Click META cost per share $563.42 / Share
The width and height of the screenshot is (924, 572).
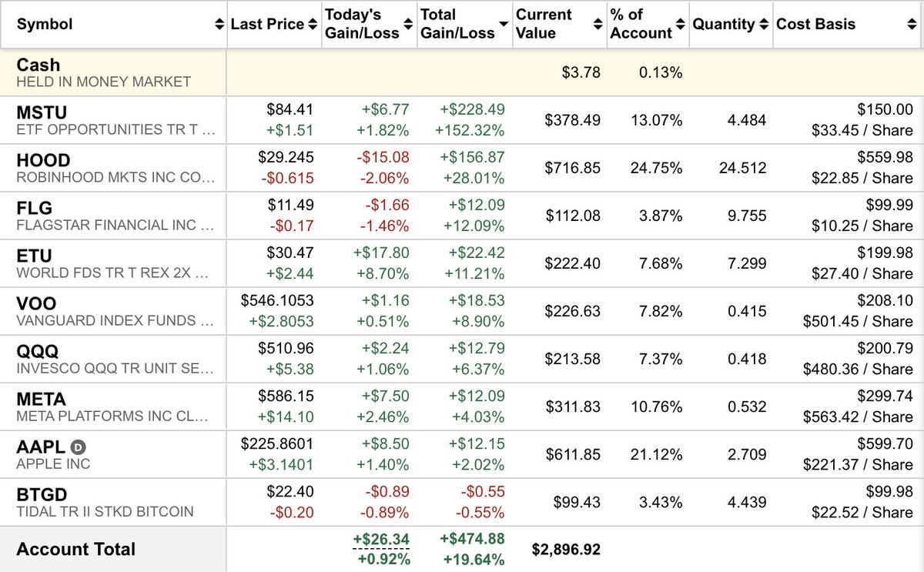pyautogui.click(x=858, y=416)
